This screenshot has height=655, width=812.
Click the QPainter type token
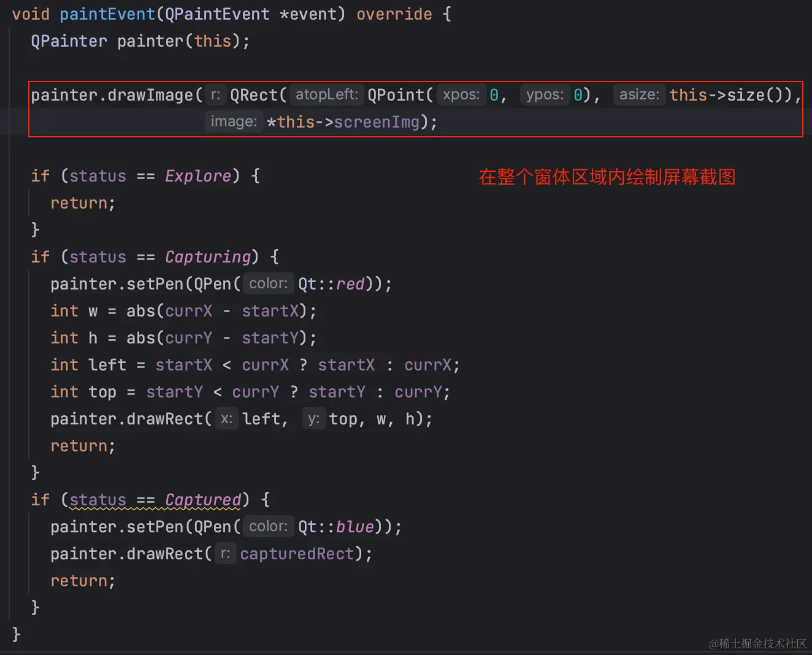pos(69,40)
